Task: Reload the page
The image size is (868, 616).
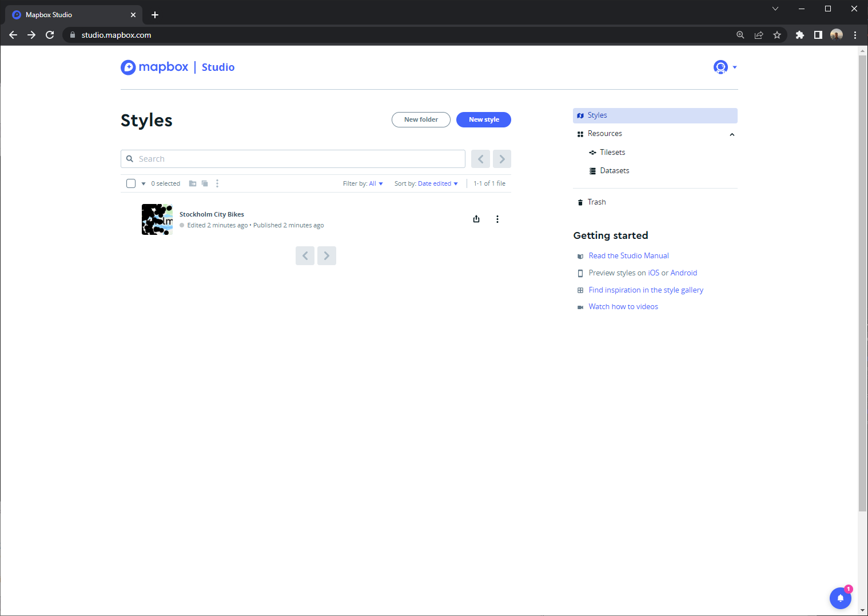Action: point(50,35)
